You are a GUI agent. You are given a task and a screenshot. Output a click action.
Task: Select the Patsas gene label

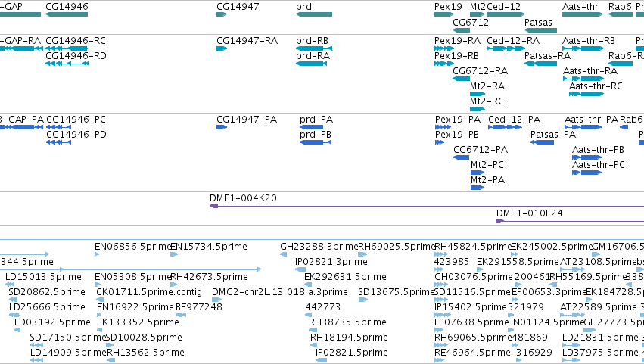(x=538, y=22)
